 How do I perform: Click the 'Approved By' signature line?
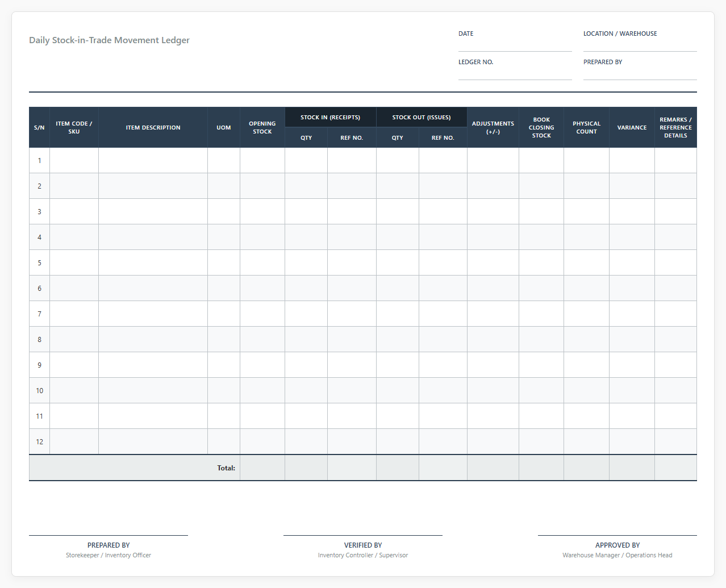click(x=617, y=535)
